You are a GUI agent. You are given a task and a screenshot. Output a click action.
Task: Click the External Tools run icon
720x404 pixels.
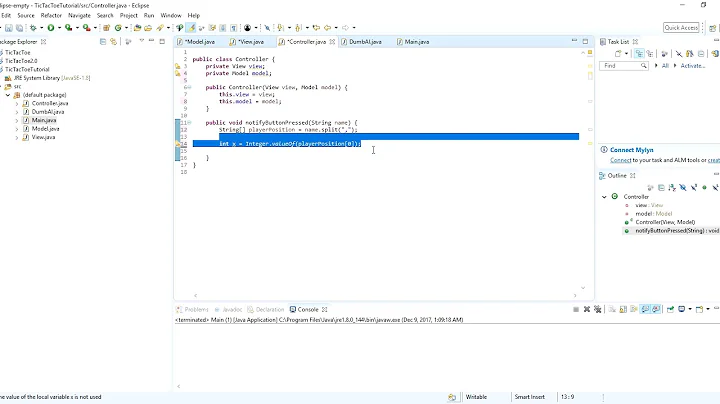pos(86,28)
